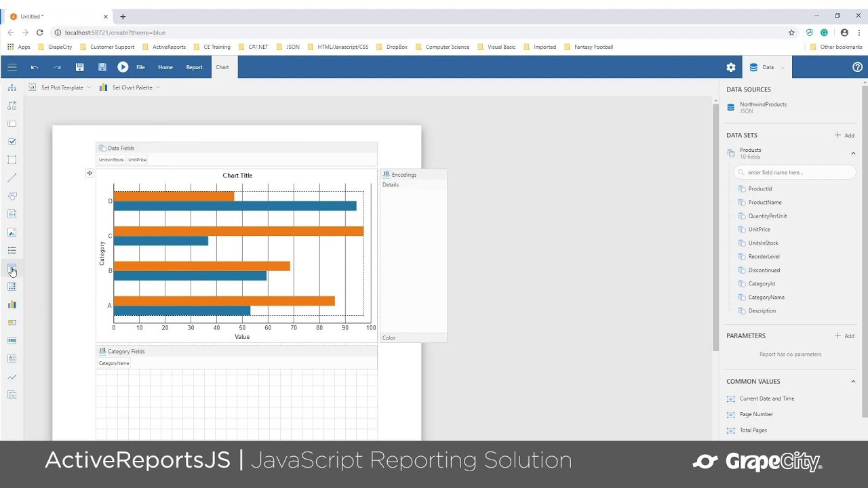The height and width of the screenshot is (488, 868).
Task: Select the TextBox tool in the sidebar
Action: pyautogui.click(x=12, y=124)
